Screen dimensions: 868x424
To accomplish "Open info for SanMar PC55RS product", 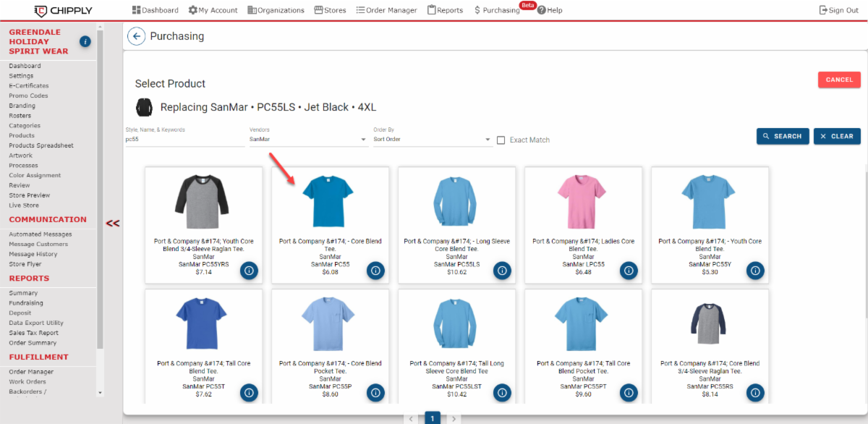I will pyautogui.click(x=756, y=393).
